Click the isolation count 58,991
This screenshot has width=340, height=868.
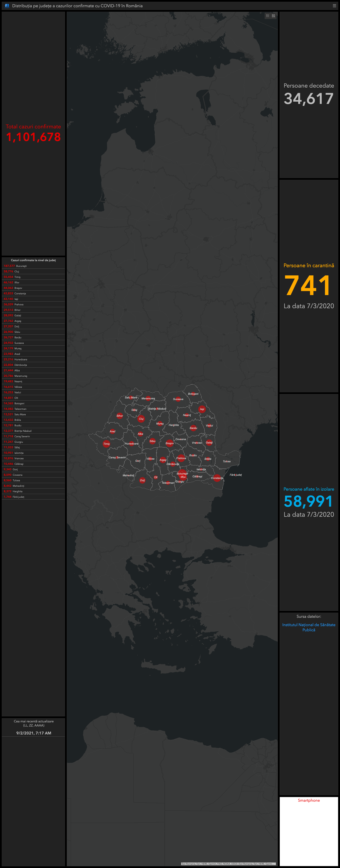pos(308,501)
